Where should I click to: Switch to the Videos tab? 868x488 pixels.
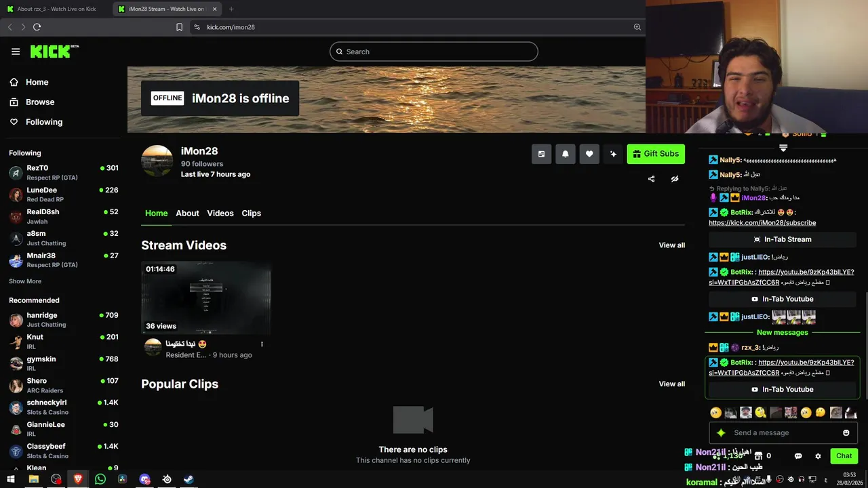[x=220, y=213]
